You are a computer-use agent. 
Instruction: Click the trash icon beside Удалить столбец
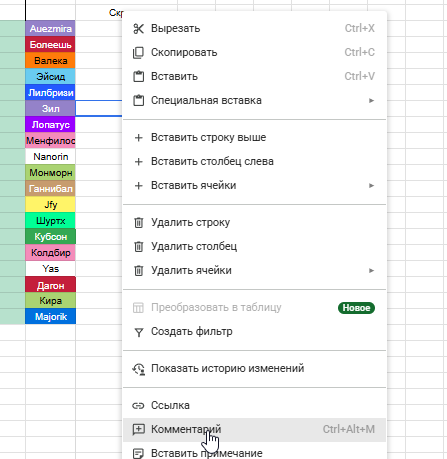pos(138,246)
